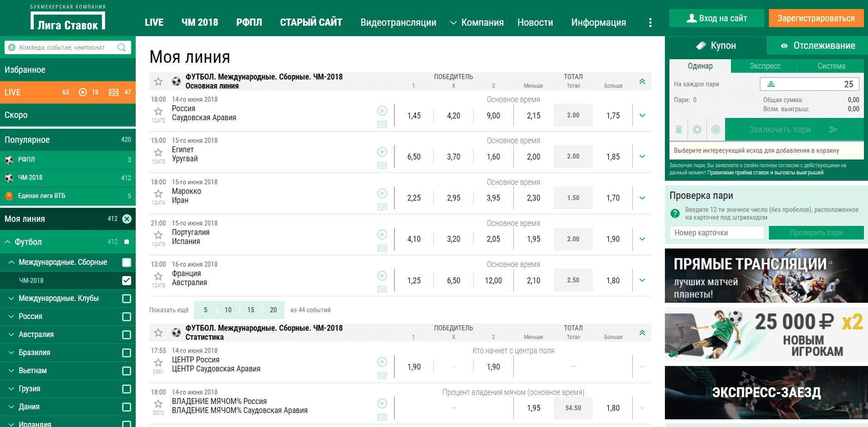
Task: Click the Номер карточки input field
Action: click(716, 233)
